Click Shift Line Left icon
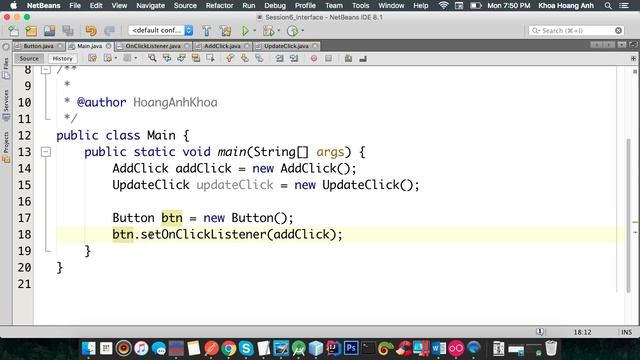The image size is (640, 360). 279,58
